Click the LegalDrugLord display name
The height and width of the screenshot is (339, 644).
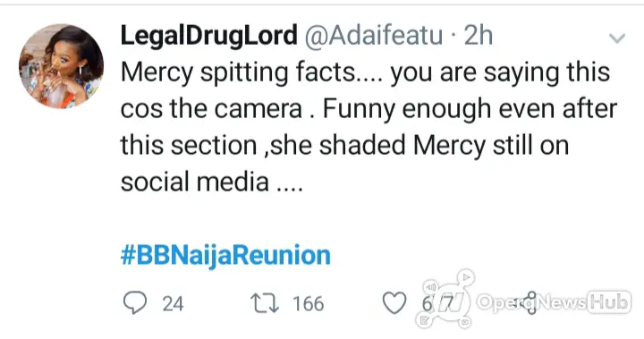point(208,36)
